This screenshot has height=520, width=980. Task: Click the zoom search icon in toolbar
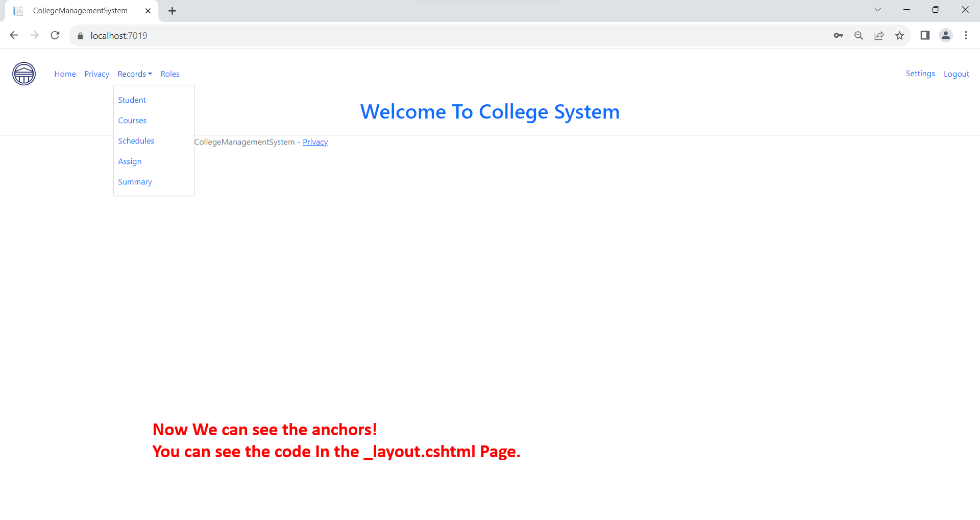(859, 36)
